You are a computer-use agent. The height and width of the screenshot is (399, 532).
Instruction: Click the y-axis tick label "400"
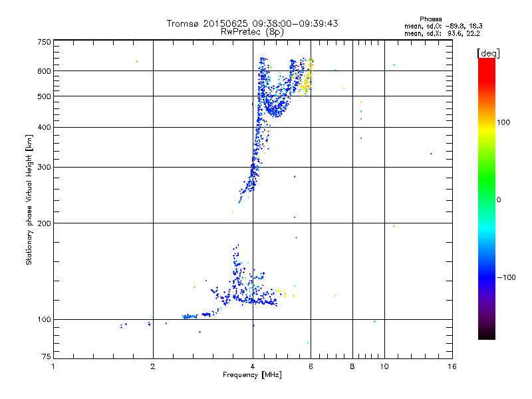click(44, 128)
